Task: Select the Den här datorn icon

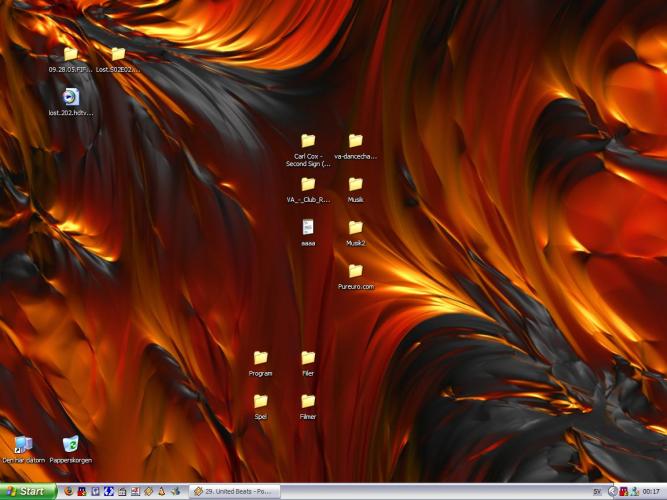Action: pyautogui.click(x=23, y=445)
